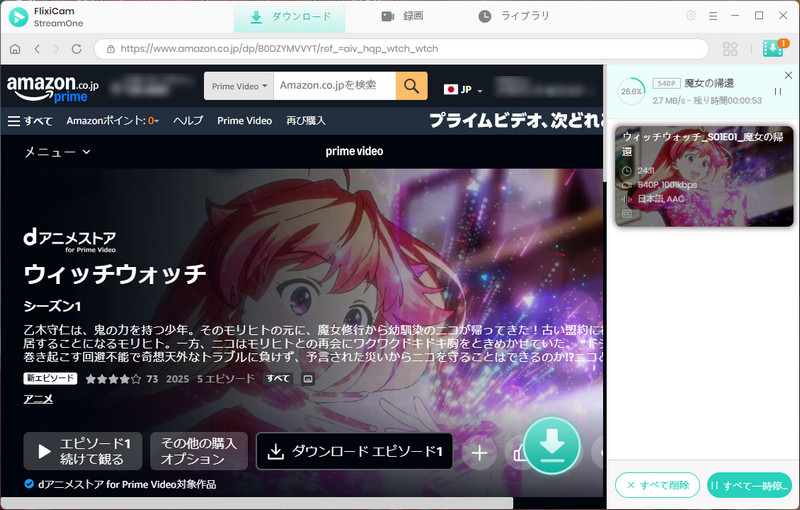
Task: Click the ウィッチウォッチ title heading
Action: point(115,274)
